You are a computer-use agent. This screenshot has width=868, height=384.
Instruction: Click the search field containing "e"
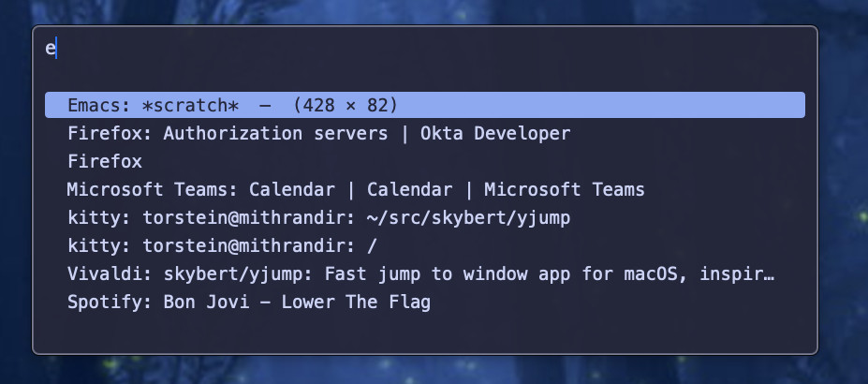(x=421, y=50)
